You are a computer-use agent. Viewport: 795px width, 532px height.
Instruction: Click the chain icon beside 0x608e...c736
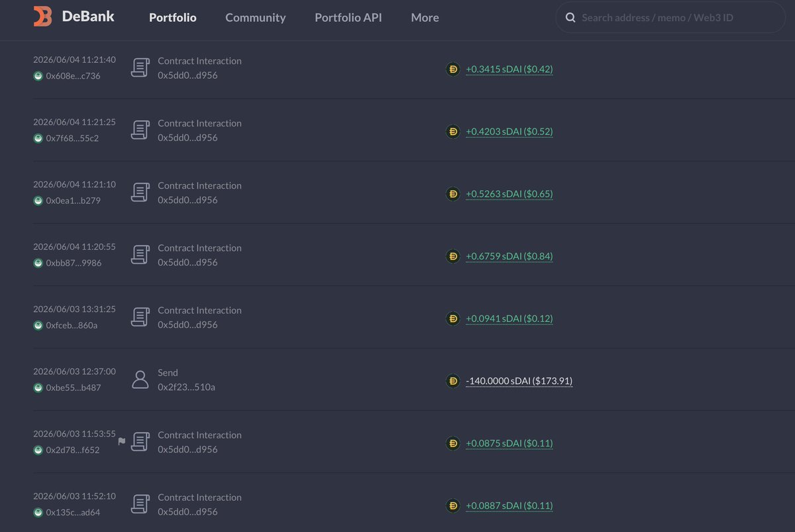point(38,76)
